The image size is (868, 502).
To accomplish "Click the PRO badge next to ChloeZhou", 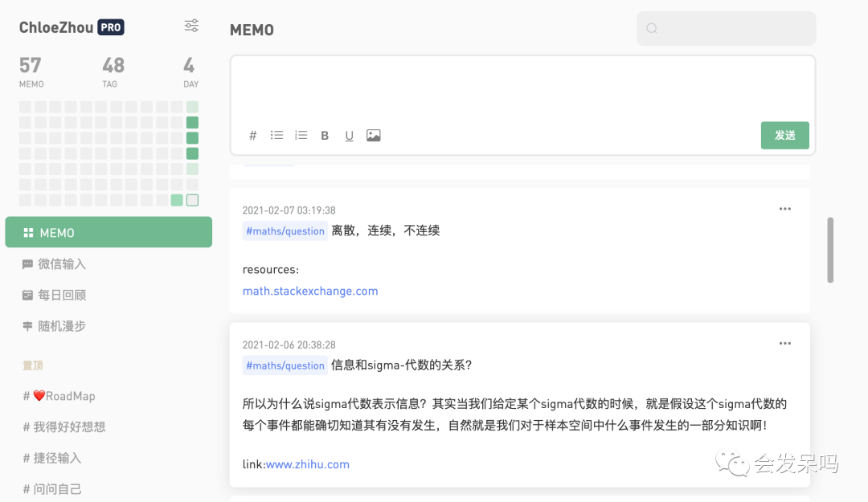I will [111, 27].
